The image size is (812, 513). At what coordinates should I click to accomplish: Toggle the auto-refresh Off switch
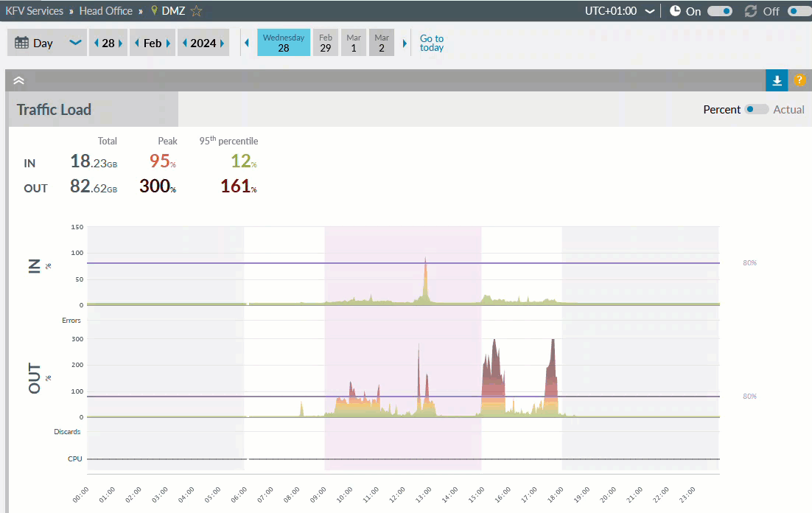tap(799, 11)
